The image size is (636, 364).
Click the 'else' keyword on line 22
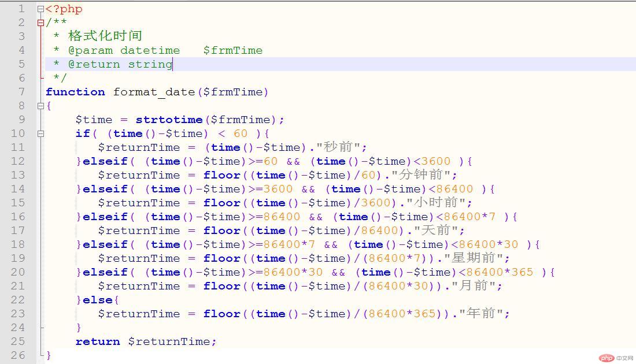click(x=98, y=300)
